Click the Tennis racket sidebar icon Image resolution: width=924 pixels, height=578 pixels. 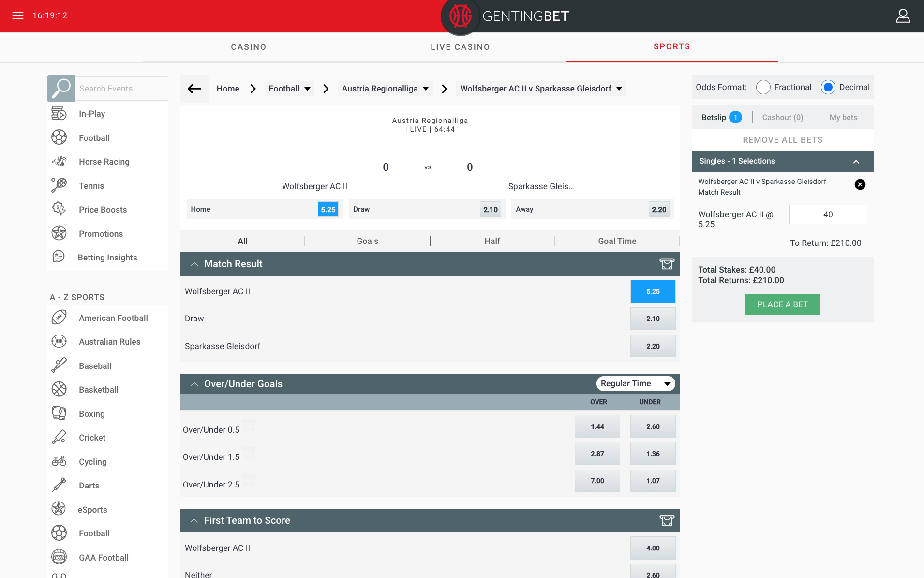[x=59, y=185]
